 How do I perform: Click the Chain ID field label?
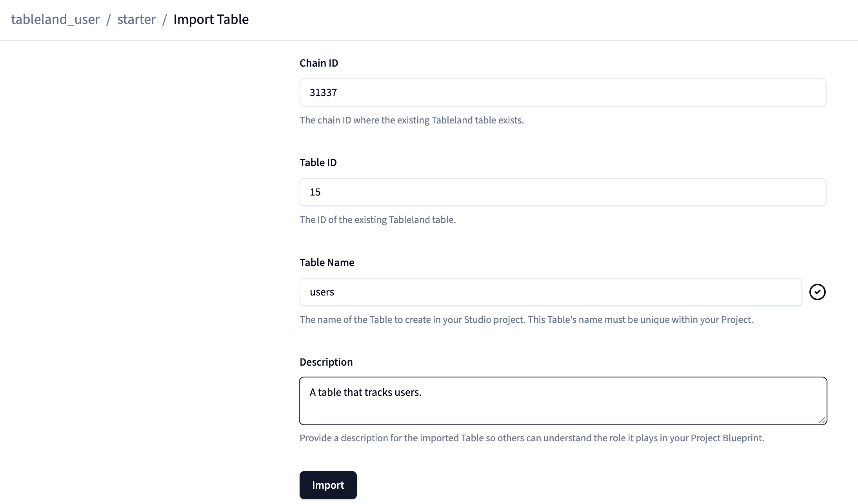click(318, 63)
